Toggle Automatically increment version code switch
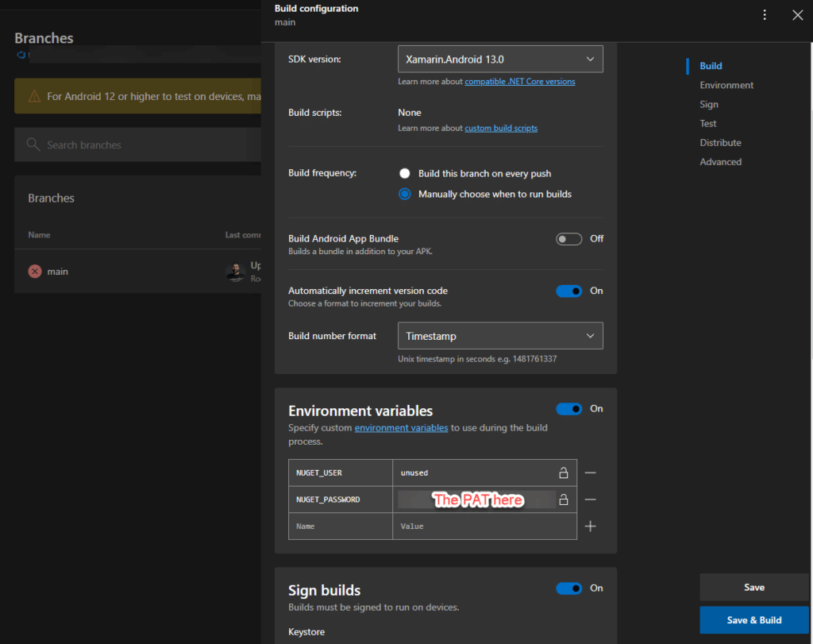Viewport: 813px width, 644px height. [568, 291]
